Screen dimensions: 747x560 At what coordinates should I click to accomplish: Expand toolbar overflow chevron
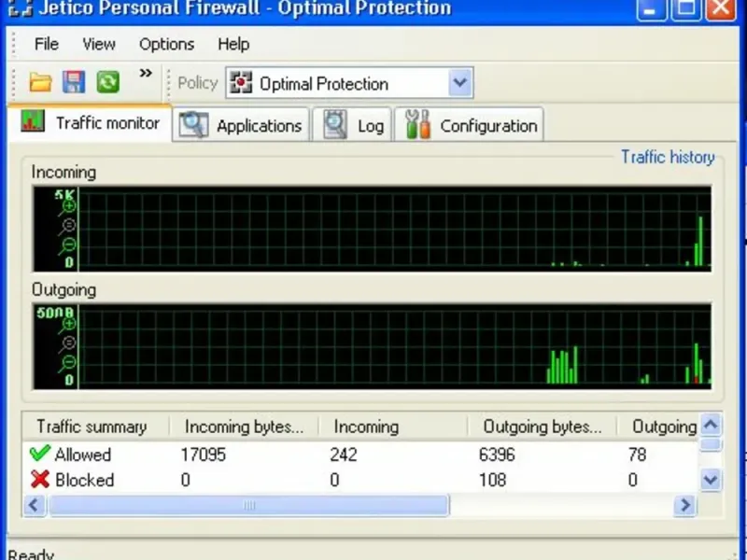[146, 73]
